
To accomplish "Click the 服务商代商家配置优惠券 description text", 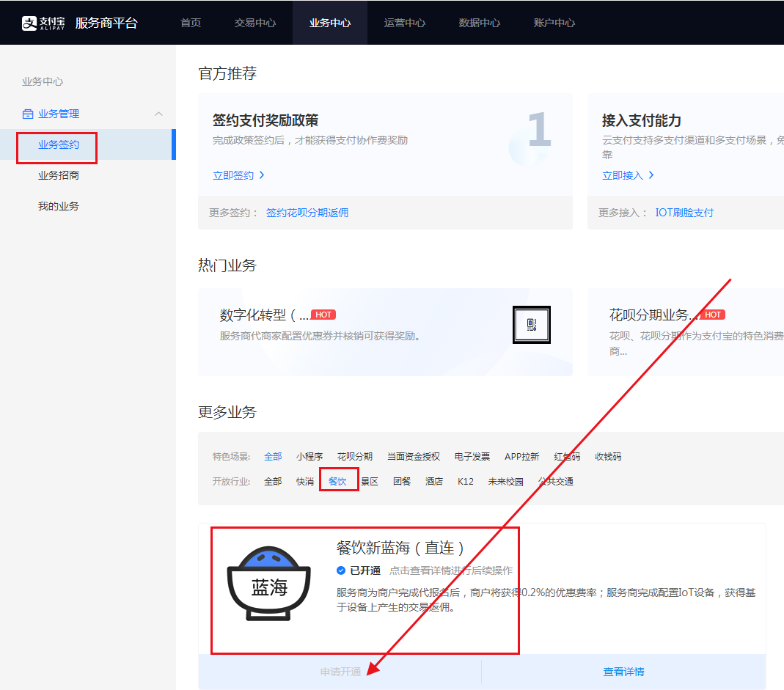I will point(320,336).
